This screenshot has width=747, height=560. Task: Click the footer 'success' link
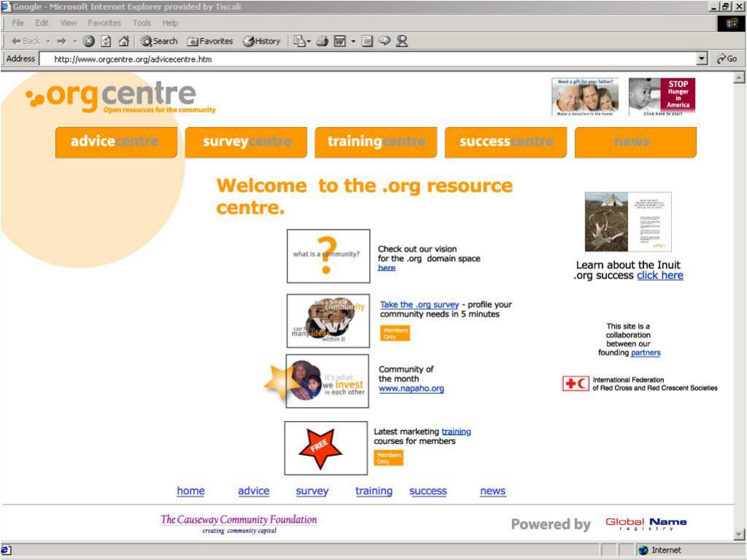click(x=427, y=491)
